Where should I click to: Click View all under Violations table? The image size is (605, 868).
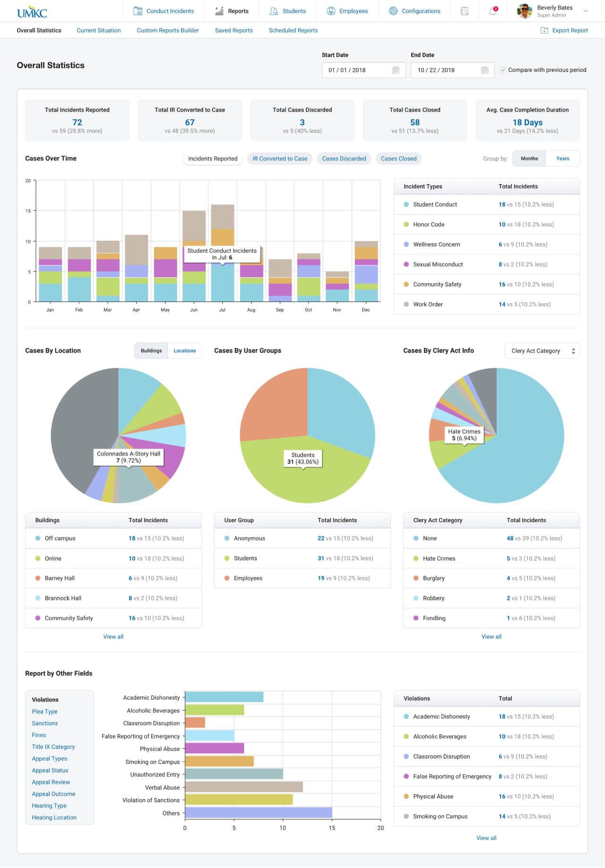click(486, 838)
